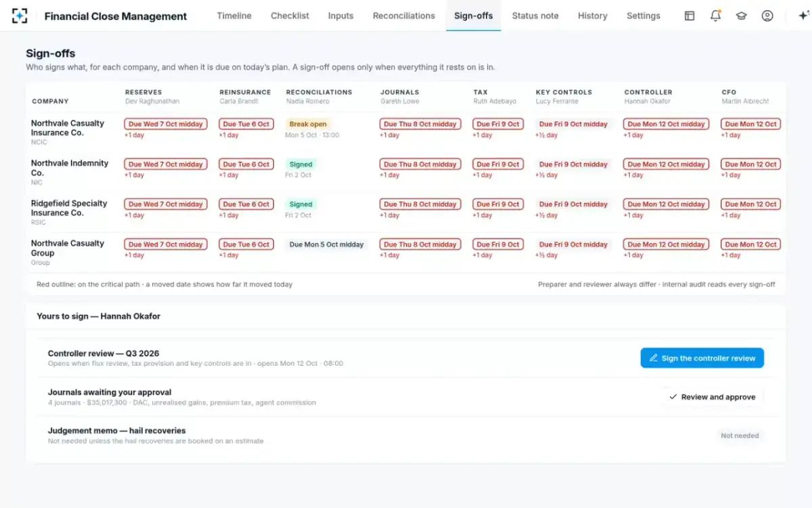This screenshot has width=812, height=508.
Task: Click the Reserves column header
Action: tap(143, 92)
